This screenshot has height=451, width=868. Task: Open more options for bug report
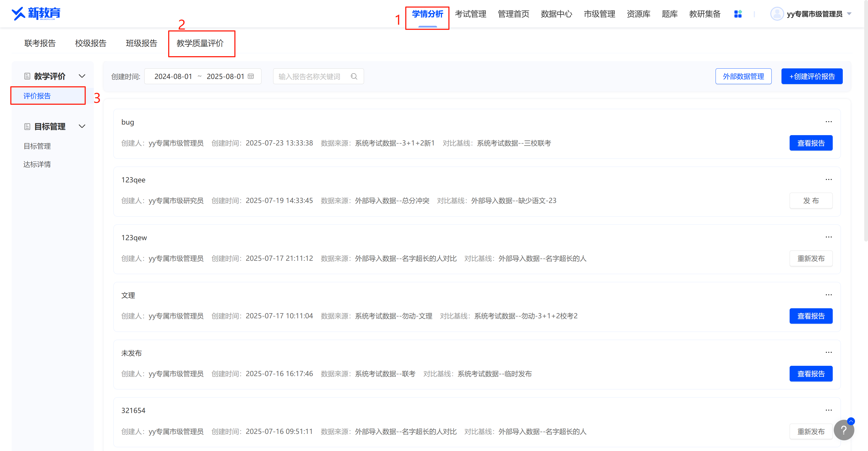pos(829,122)
